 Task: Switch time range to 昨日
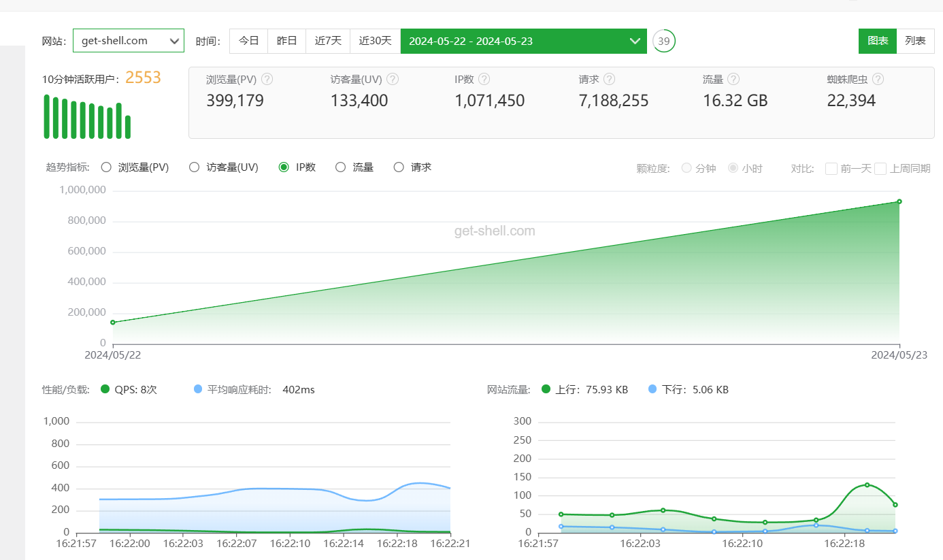click(287, 41)
